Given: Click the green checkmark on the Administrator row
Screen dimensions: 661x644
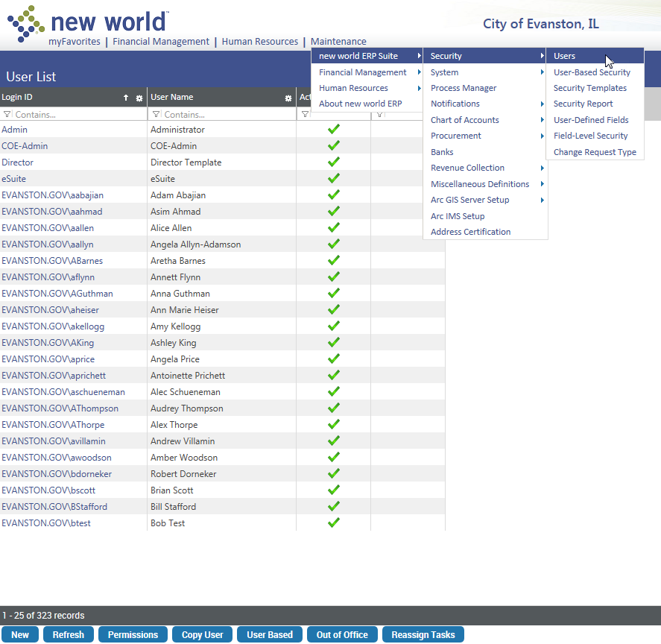Looking at the screenshot, I should pyautogui.click(x=333, y=129).
